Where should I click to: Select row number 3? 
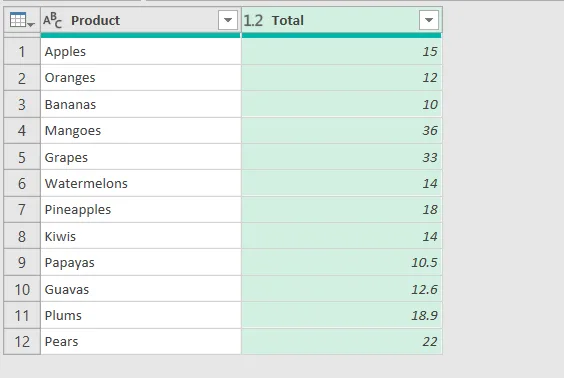pyautogui.click(x=22, y=104)
